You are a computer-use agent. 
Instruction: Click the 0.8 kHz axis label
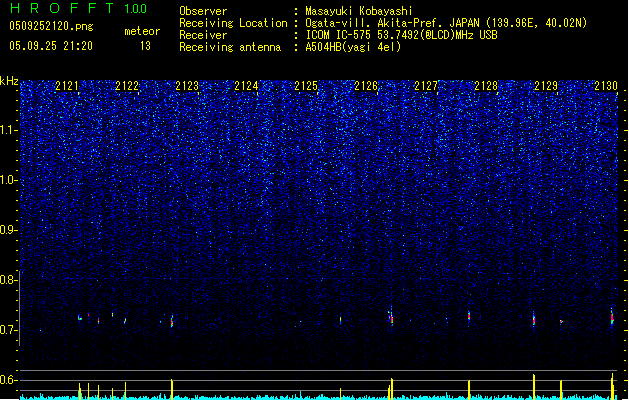pos(8,280)
